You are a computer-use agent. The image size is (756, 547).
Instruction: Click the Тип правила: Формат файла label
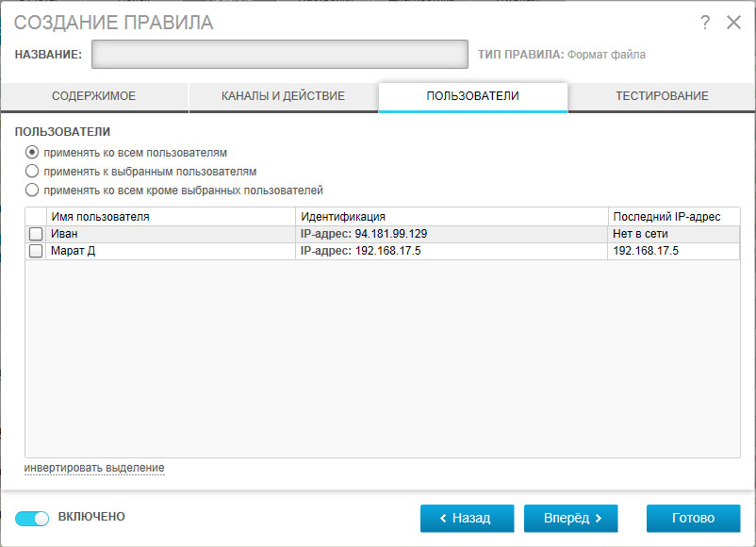(x=562, y=55)
